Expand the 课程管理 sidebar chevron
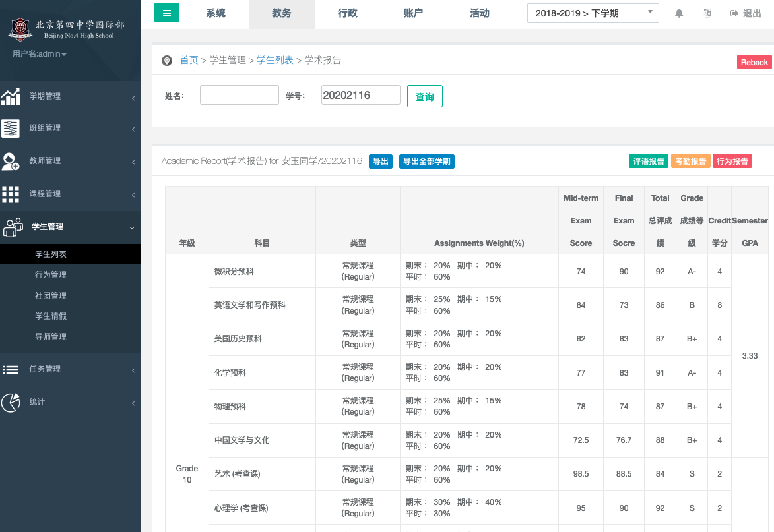The image size is (774, 532). coord(133,195)
